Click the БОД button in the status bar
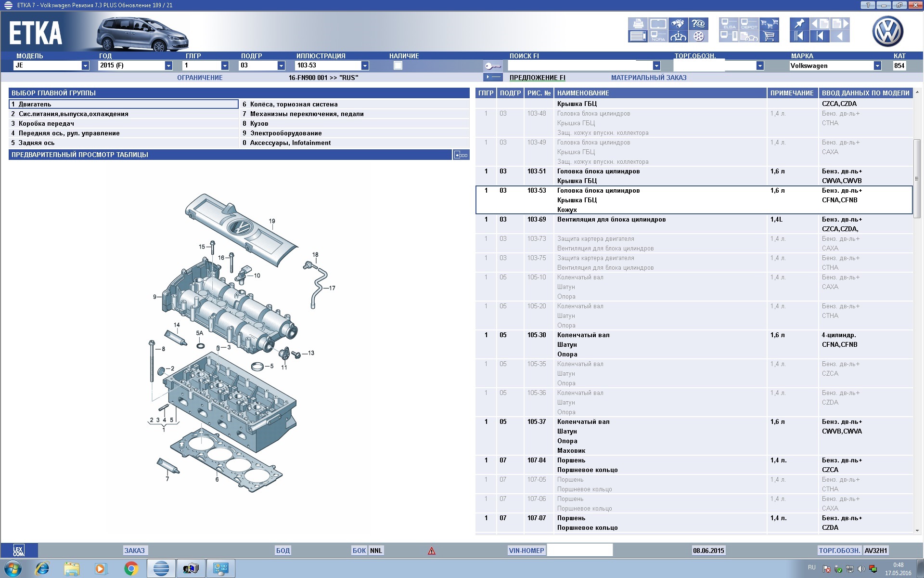 [x=283, y=551]
